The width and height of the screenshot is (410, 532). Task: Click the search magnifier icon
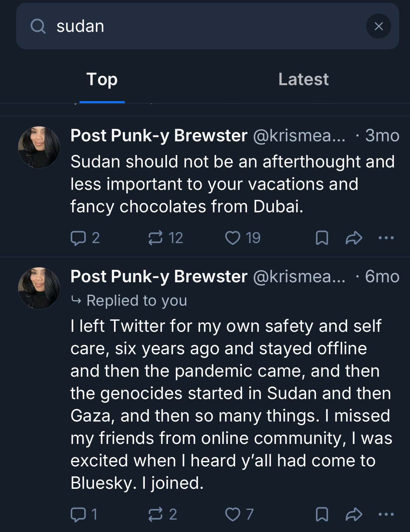point(38,26)
